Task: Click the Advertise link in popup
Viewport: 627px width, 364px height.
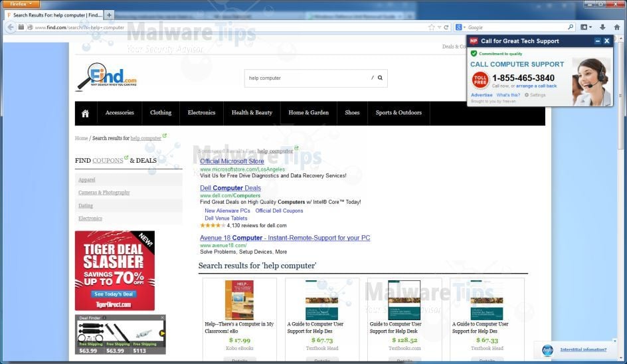Action: pos(482,95)
